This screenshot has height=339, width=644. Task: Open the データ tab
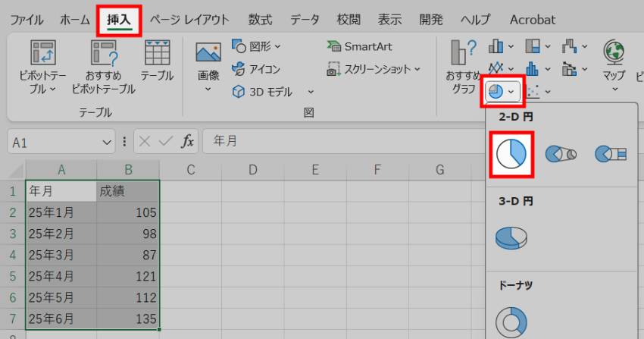tap(305, 20)
